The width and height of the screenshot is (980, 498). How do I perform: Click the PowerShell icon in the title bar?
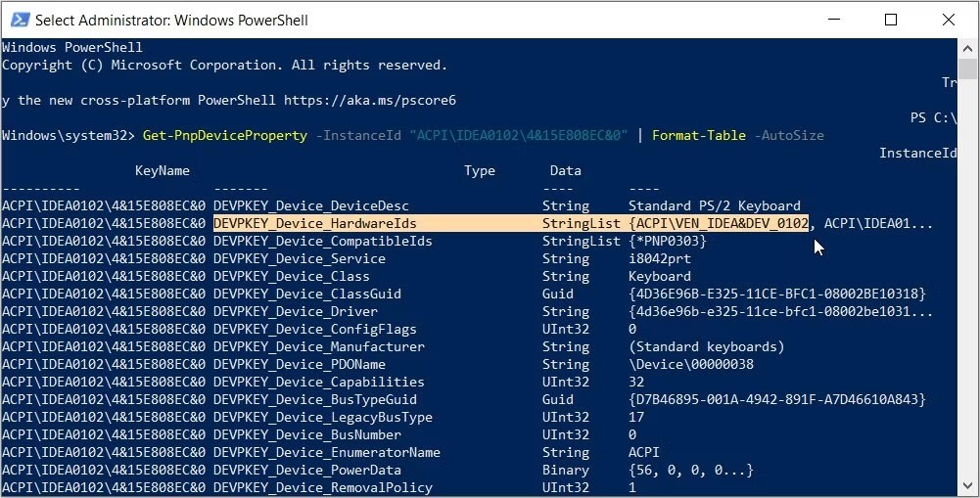18,19
